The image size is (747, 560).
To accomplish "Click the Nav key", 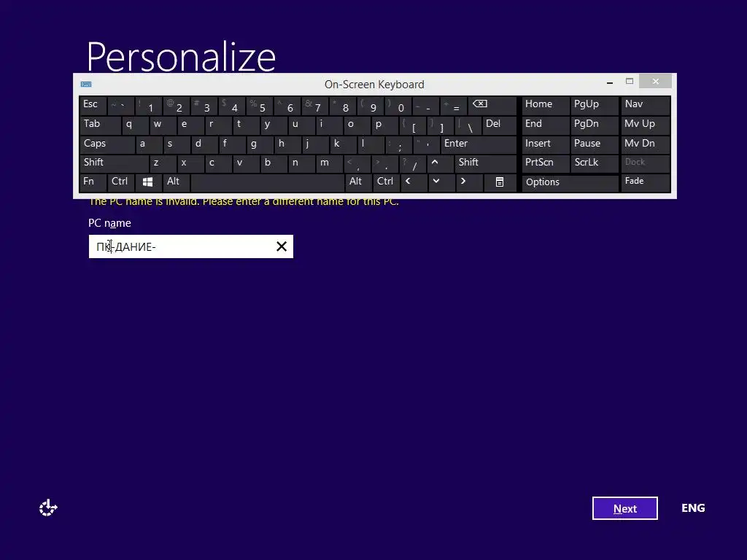I will tap(646, 106).
